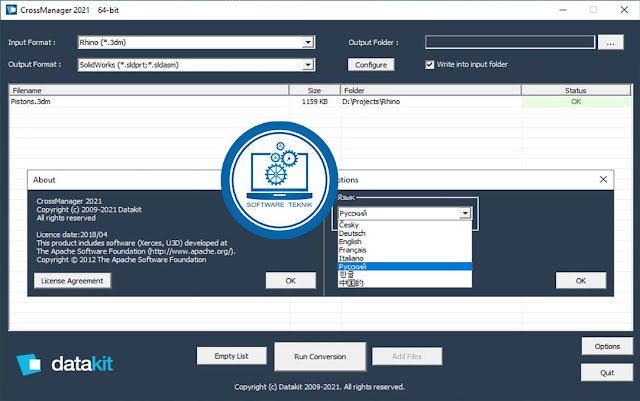640x401 pixels.
Task: Sort by the Size column header
Action: [314, 90]
